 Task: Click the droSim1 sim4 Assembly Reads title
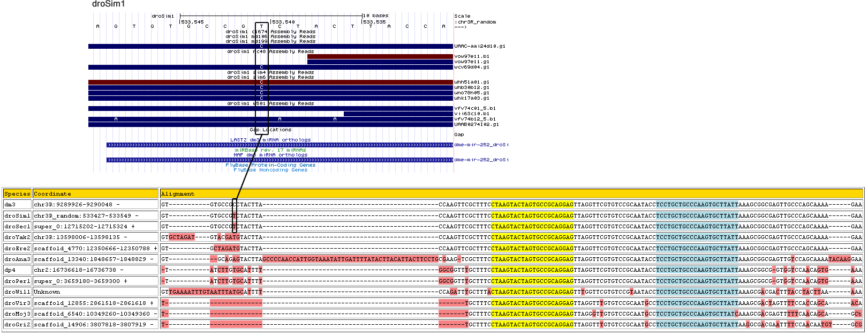pyautogui.click(x=270, y=72)
